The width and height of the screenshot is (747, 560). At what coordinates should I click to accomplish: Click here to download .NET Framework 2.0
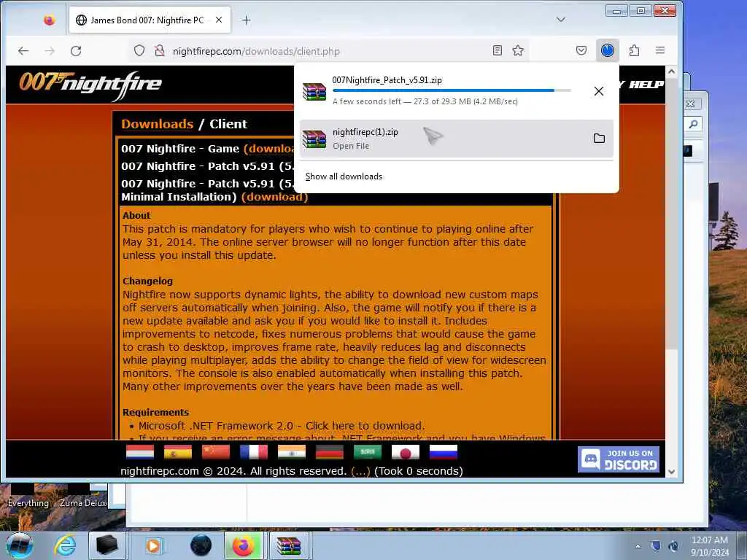tap(365, 426)
